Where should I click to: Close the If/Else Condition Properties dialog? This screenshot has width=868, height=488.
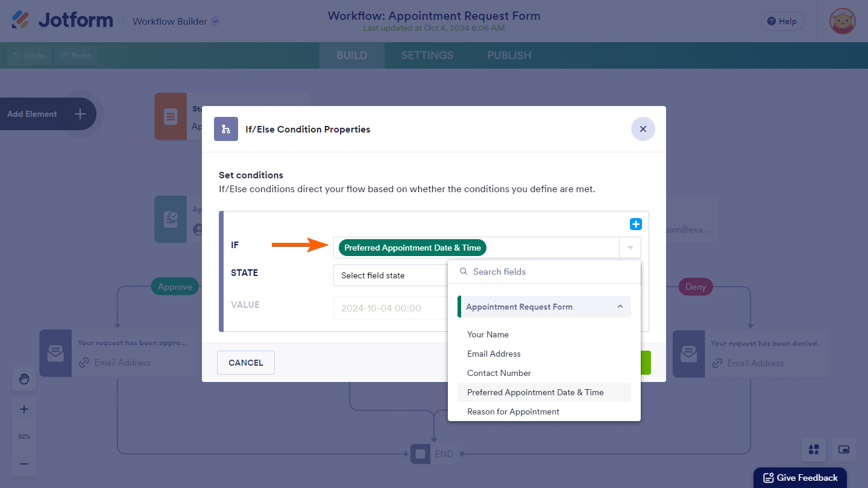tap(643, 129)
